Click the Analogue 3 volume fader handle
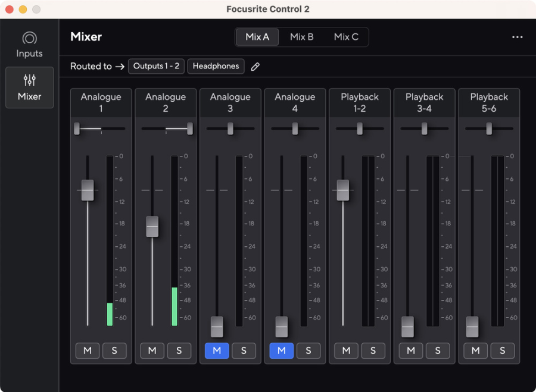The width and height of the screenshot is (536, 392). (x=217, y=327)
